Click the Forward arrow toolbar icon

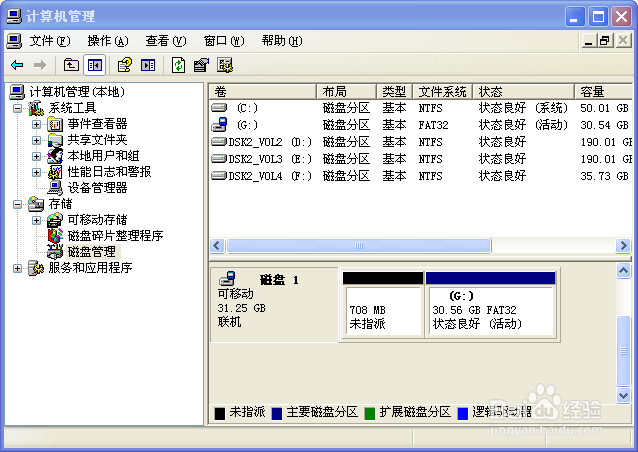tap(40, 65)
